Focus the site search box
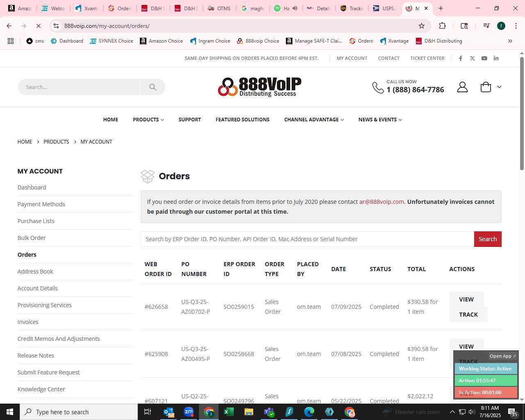Image resolution: width=525 pixels, height=420 pixels. (79, 87)
